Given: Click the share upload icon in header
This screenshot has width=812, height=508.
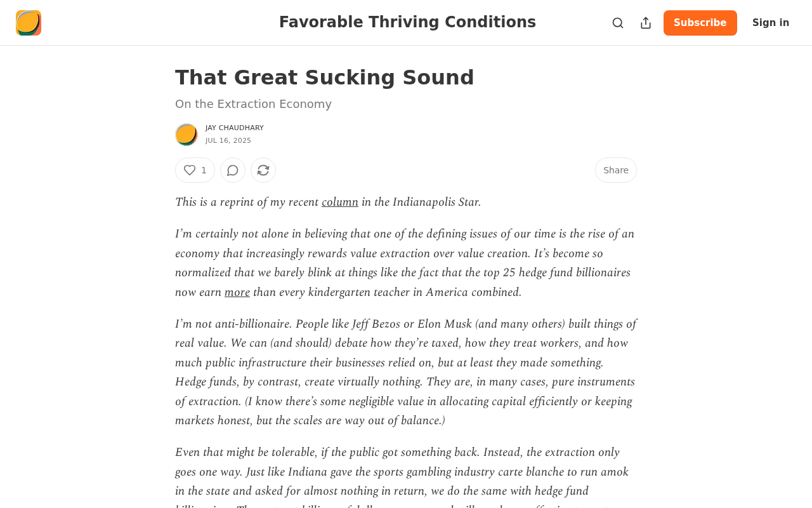Looking at the screenshot, I should tap(646, 23).
